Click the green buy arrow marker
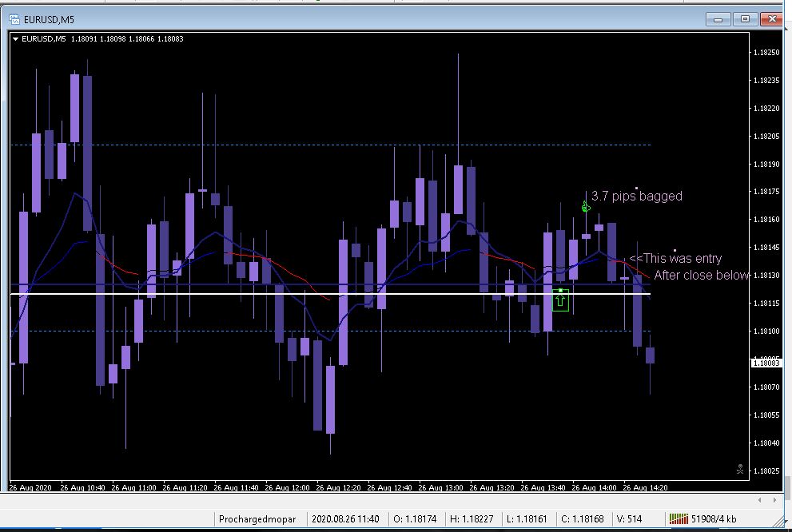The image size is (792, 532). pyautogui.click(x=560, y=300)
